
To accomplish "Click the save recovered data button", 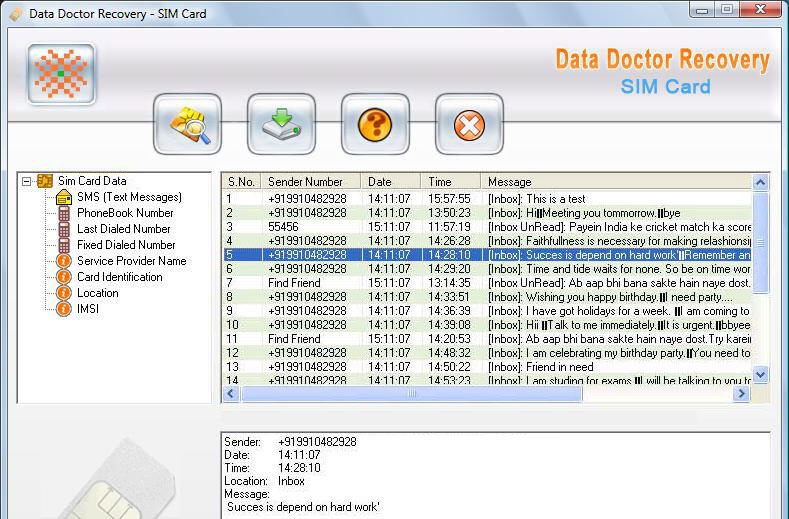I will tap(281, 124).
